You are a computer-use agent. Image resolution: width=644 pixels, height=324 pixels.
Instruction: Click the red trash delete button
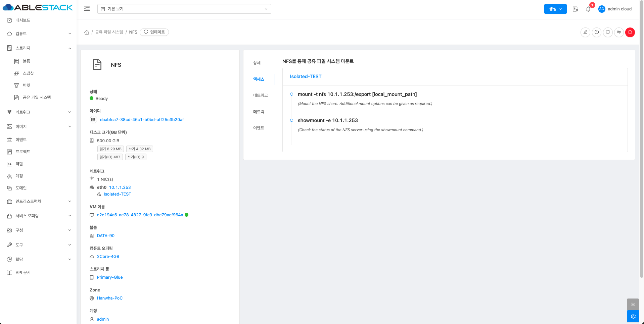tap(630, 32)
